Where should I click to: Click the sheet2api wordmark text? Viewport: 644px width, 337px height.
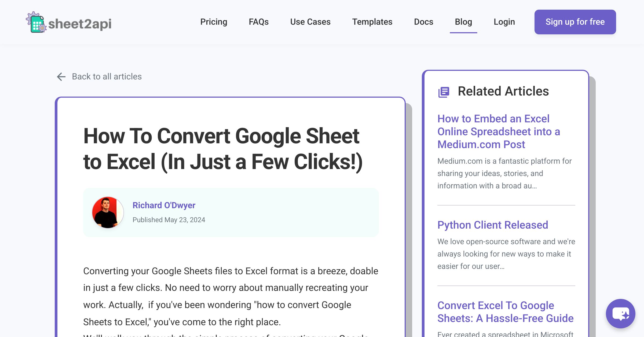coord(80,24)
